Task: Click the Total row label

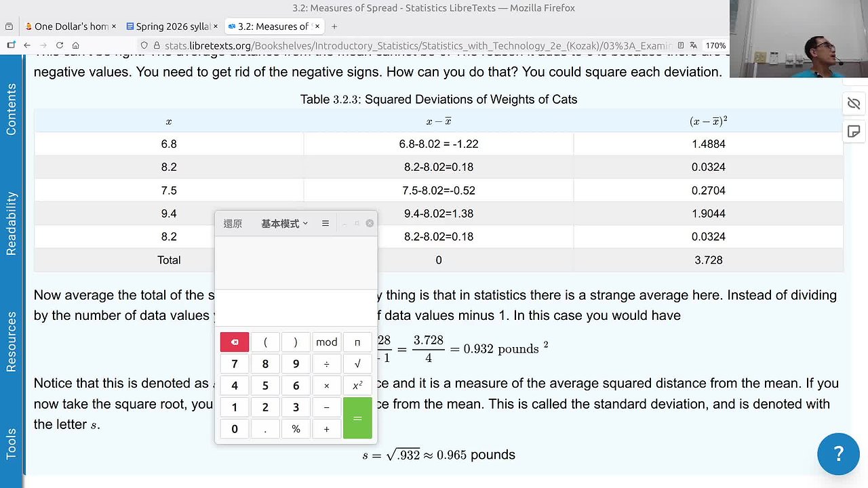Action: [x=169, y=260]
